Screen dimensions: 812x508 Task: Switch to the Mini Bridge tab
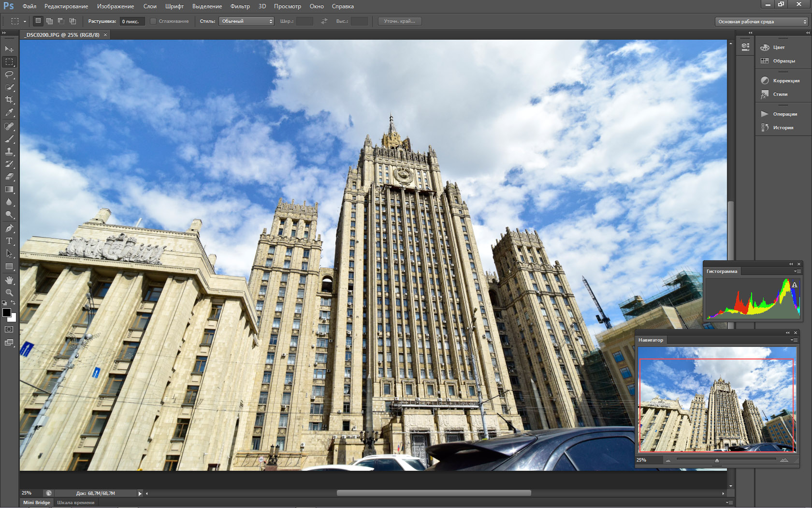click(x=37, y=503)
